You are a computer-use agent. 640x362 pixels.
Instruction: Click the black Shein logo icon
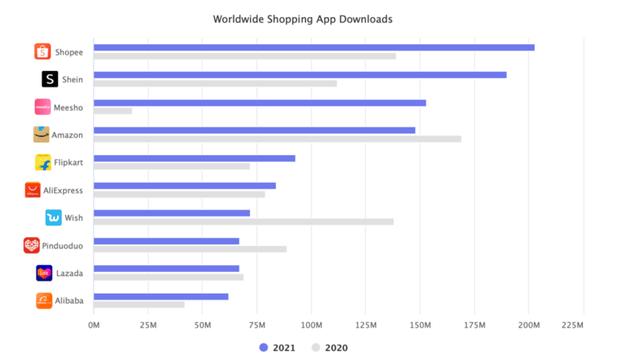point(50,79)
